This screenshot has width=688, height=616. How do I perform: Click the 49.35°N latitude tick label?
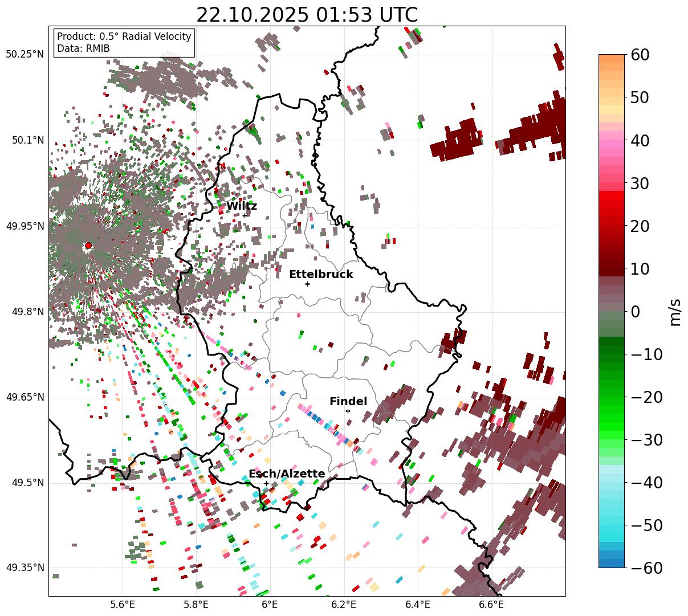(x=25, y=568)
